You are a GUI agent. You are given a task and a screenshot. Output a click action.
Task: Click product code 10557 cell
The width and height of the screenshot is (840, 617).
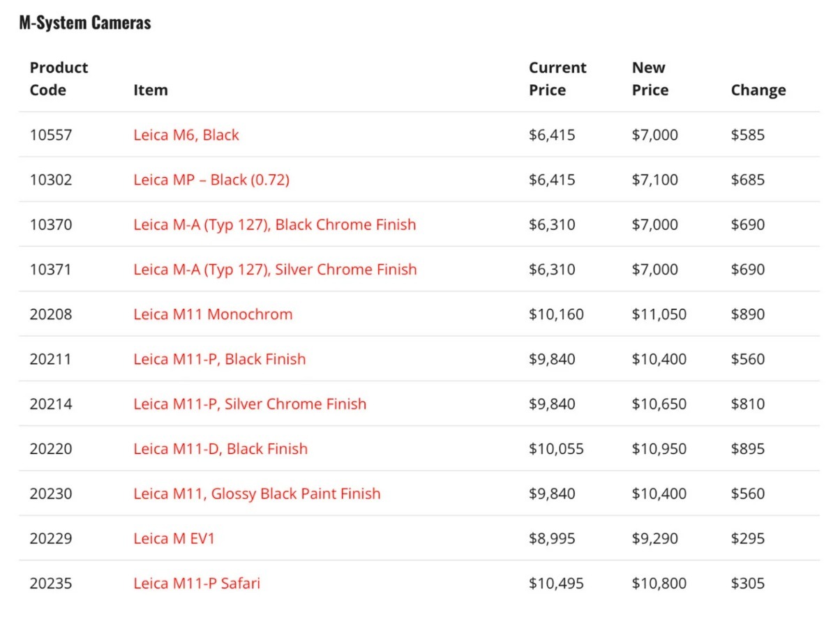[x=50, y=135]
